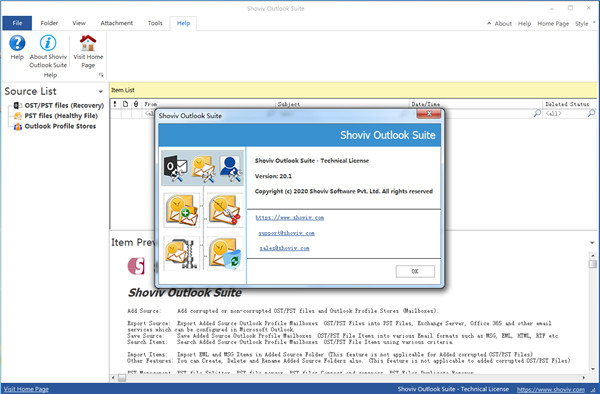Click the document type column header icon
Viewport: 600px width, 394px height.
(x=125, y=104)
